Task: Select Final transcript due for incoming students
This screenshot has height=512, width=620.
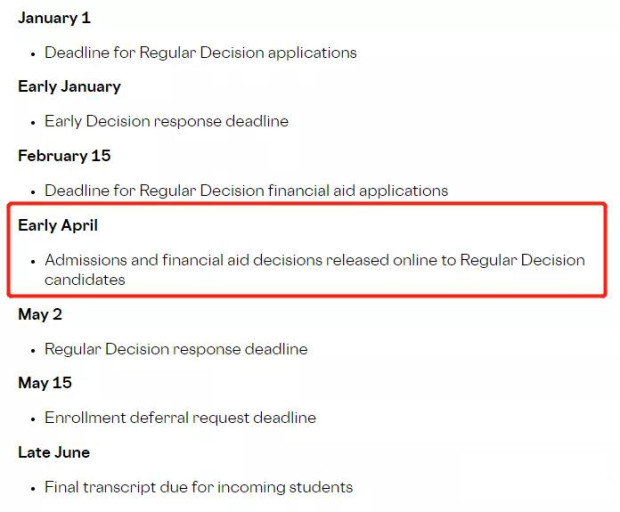Action: (x=198, y=487)
